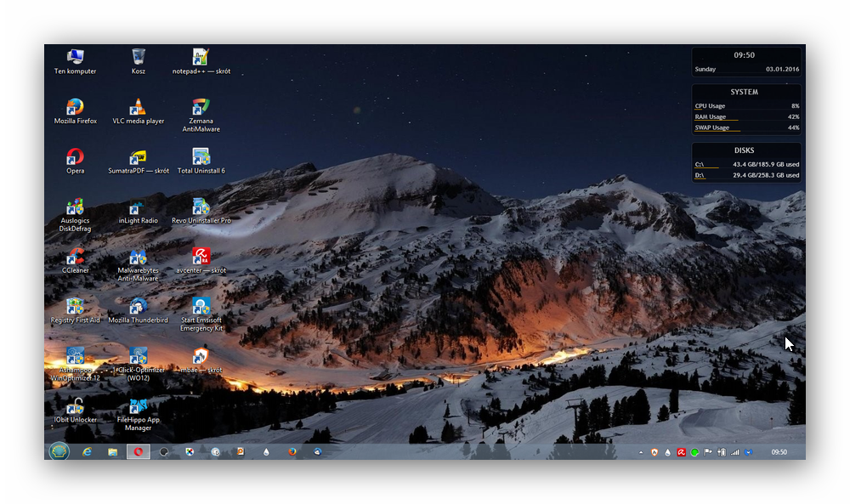850x504 pixels.
Task: Launch the notepad++ shortcut on the desktop
Action: coord(201,61)
